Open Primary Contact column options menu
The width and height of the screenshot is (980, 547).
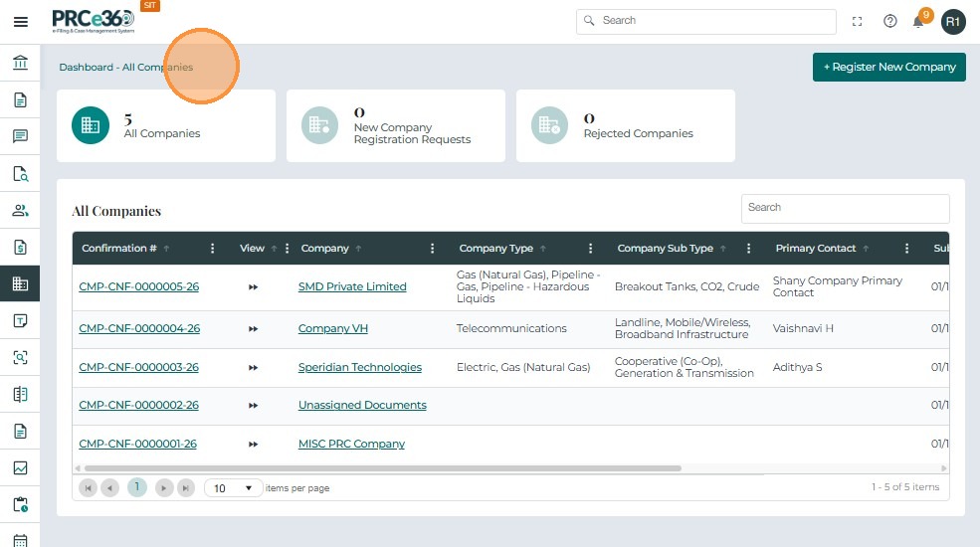(x=906, y=249)
